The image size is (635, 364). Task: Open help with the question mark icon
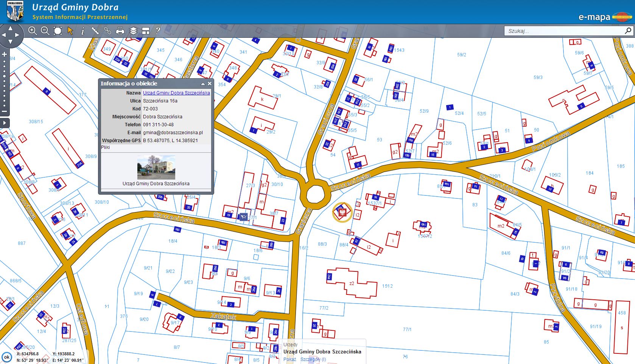(x=158, y=31)
